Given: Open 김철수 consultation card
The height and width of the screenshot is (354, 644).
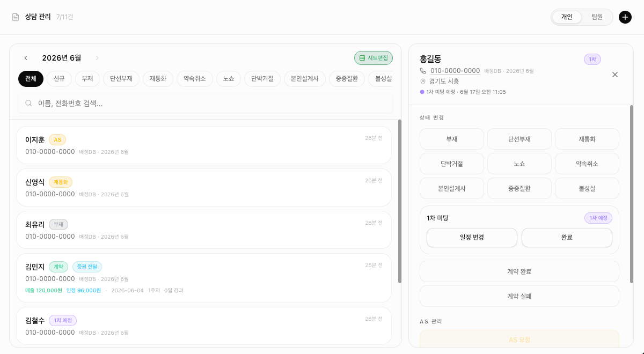Looking at the screenshot, I should click(204, 326).
